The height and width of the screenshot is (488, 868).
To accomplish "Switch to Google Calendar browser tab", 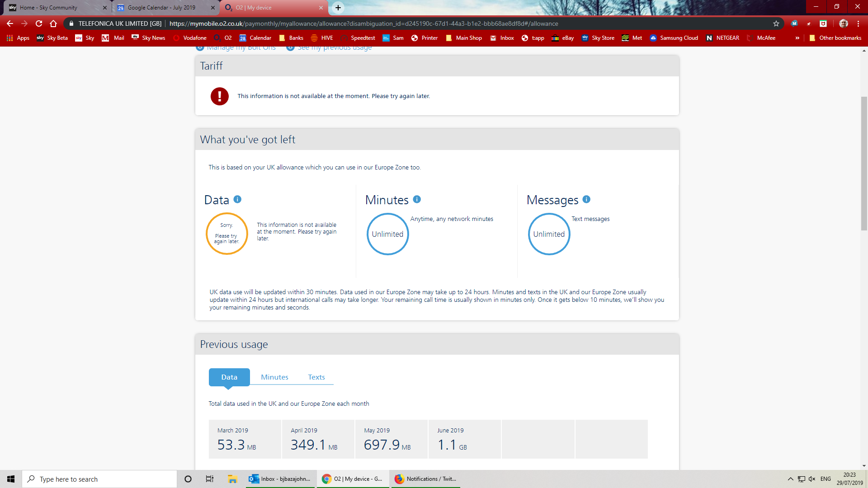I will pos(161,8).
